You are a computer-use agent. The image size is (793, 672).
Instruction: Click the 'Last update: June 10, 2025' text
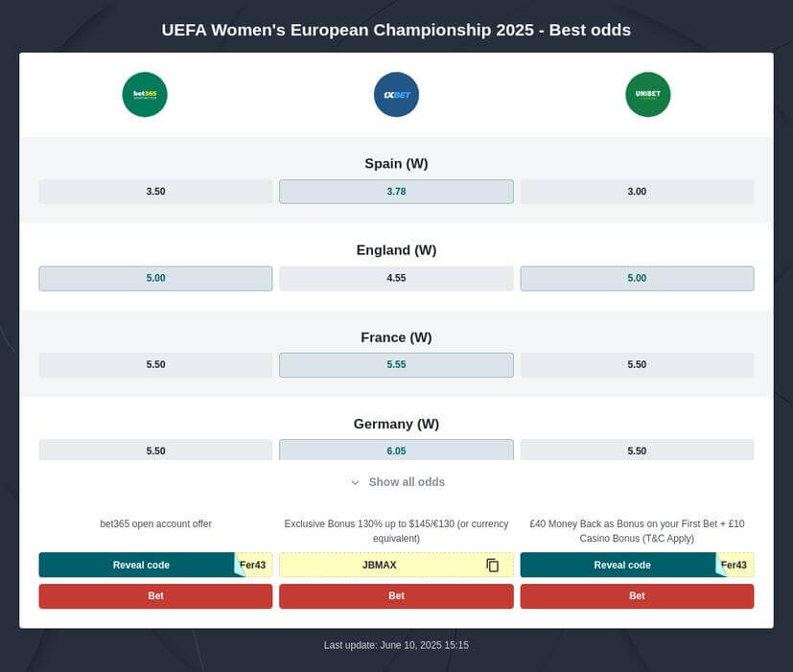[396, 645]
